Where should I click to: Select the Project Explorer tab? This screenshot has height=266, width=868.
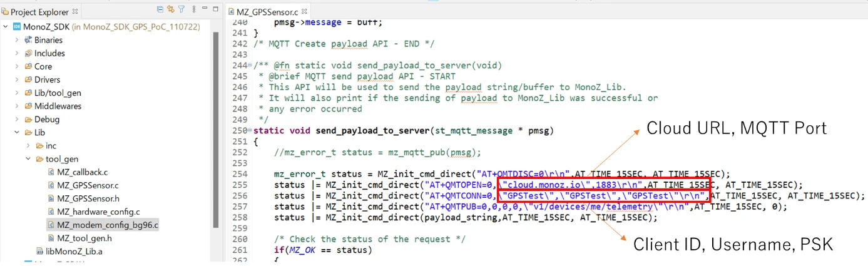(x=40, y=11)
